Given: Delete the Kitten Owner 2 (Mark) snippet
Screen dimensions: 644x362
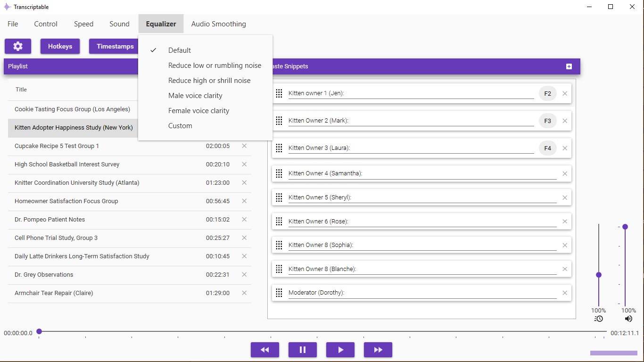Looking at the screenshot, I should (x=565, y=121).
